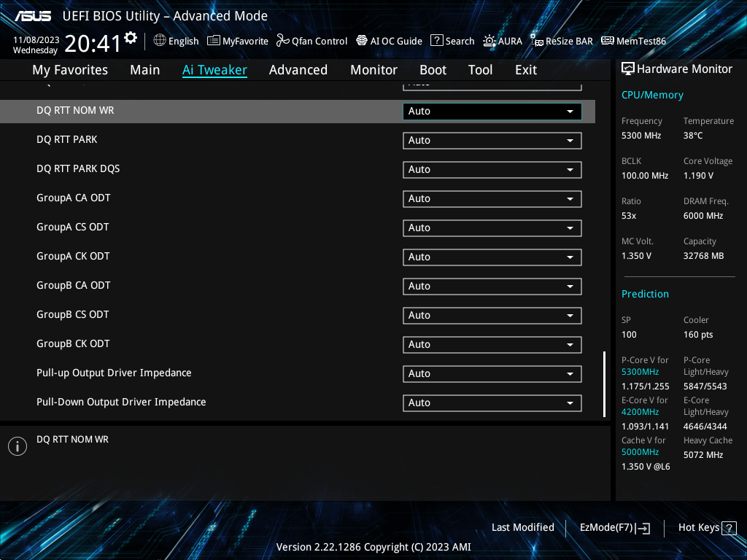Click the 5300 MHz frequency value
Screen dimensions: 747x560
[641, 136]
